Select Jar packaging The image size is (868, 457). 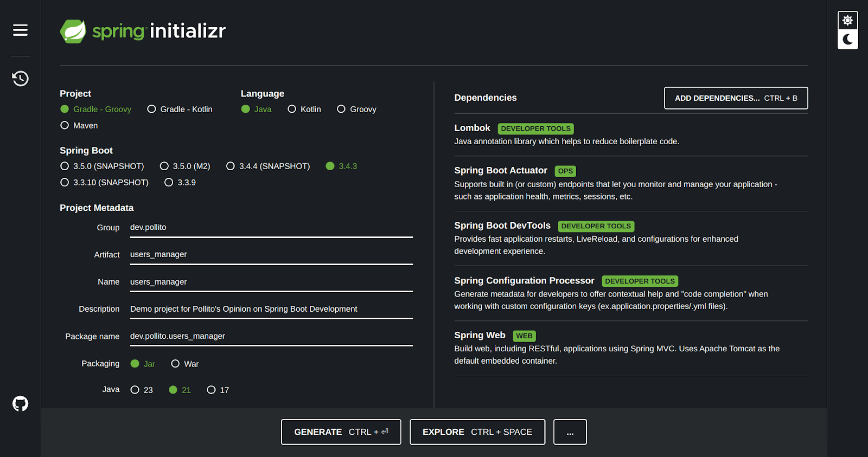coord(143,364)
